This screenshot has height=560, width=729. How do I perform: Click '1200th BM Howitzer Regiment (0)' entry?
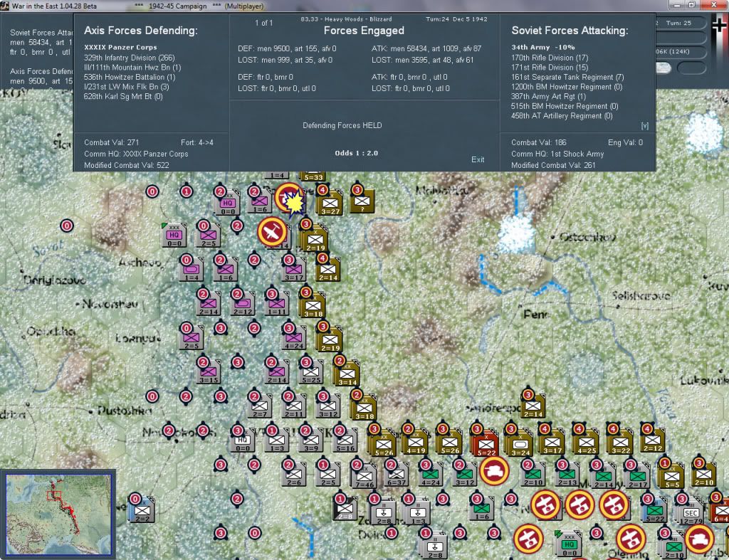tap(567, 87)
